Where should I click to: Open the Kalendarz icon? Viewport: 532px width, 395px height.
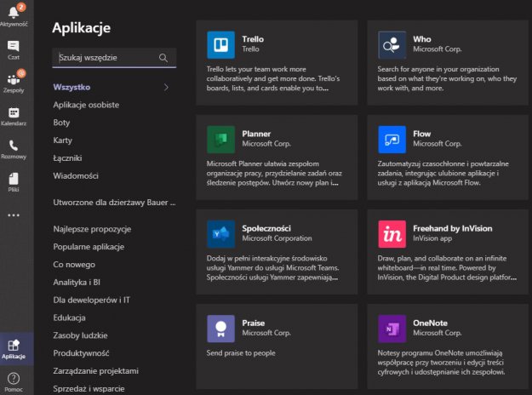14,113
